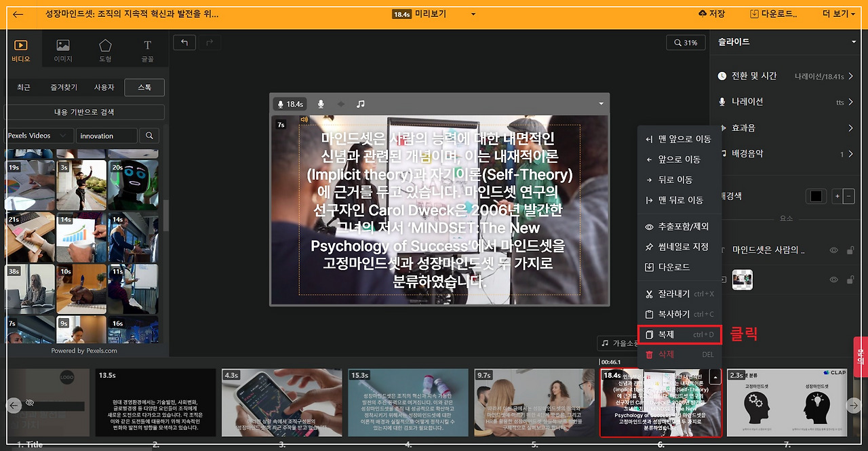This screenshot has width=868, height=451.
Task: Toggle lock on the 마인드셋은 사람의 text element
Action: [850, 250]
